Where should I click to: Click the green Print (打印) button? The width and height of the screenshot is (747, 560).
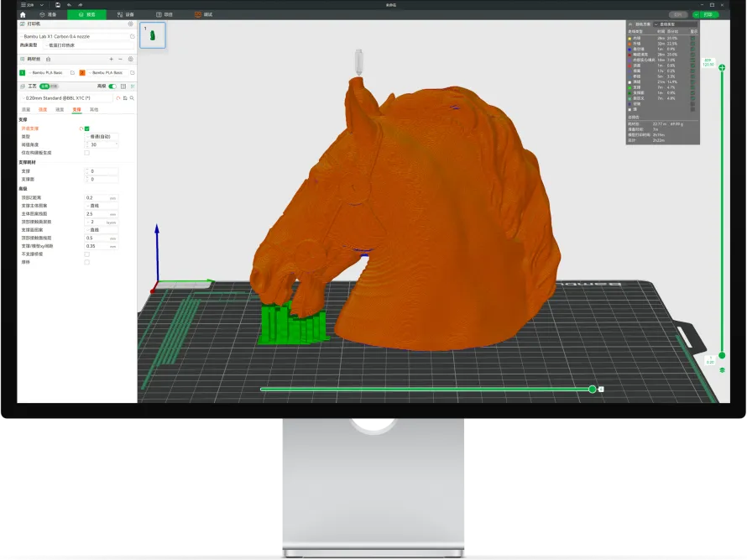tap(708, 15)
